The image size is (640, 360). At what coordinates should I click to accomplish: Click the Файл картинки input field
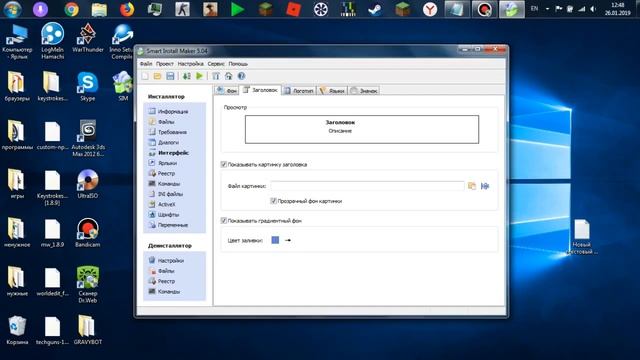tap(367, 186)
